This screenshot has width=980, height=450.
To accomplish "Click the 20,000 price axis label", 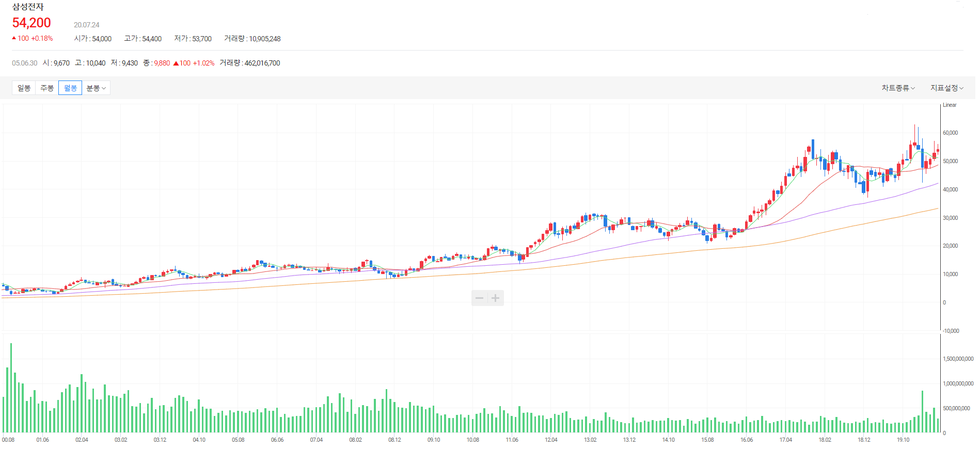I will tap(950, 246).
